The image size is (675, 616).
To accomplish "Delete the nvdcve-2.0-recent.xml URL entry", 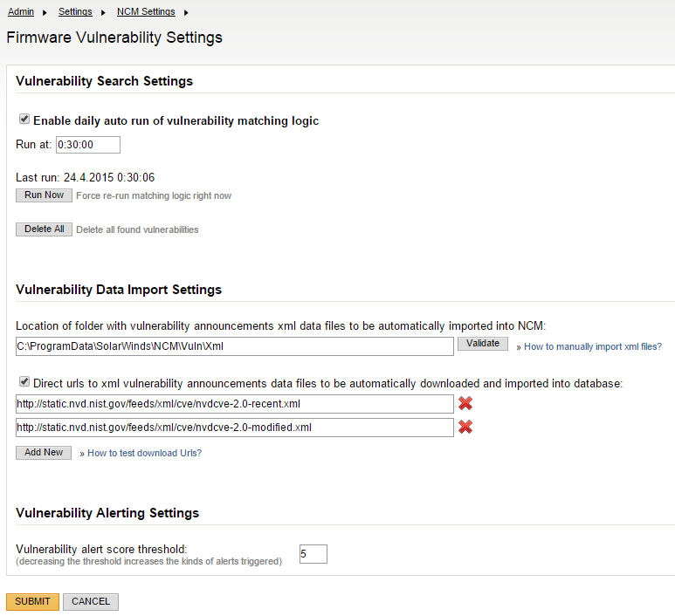I will point(465,403).
